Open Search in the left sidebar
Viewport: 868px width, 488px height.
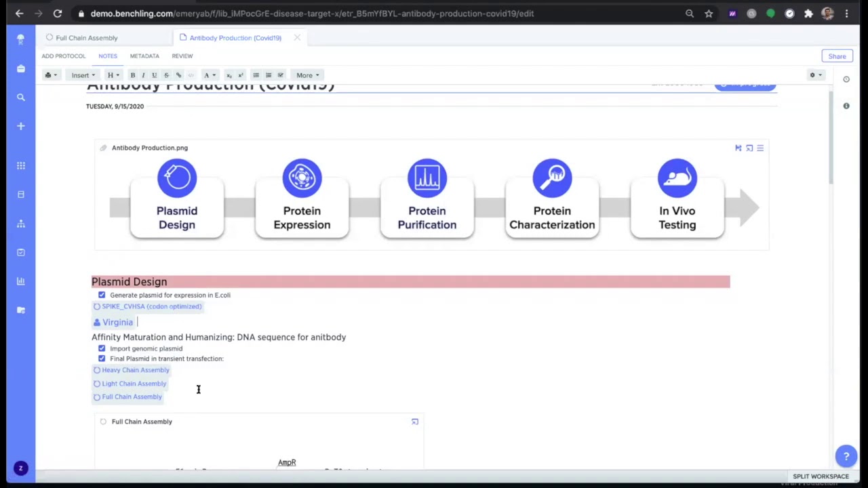coord(20,98)
